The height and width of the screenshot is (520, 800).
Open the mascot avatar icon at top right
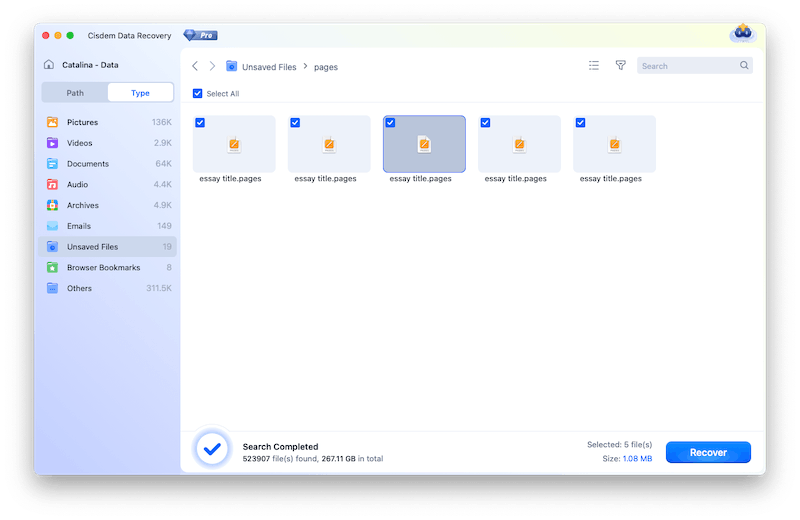742,34
